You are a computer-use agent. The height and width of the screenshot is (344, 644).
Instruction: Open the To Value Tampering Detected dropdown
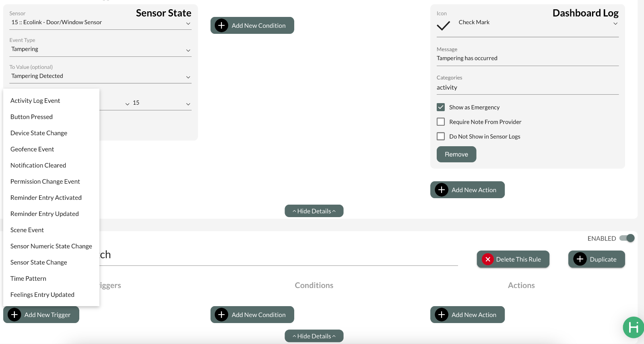coord(100,76)
